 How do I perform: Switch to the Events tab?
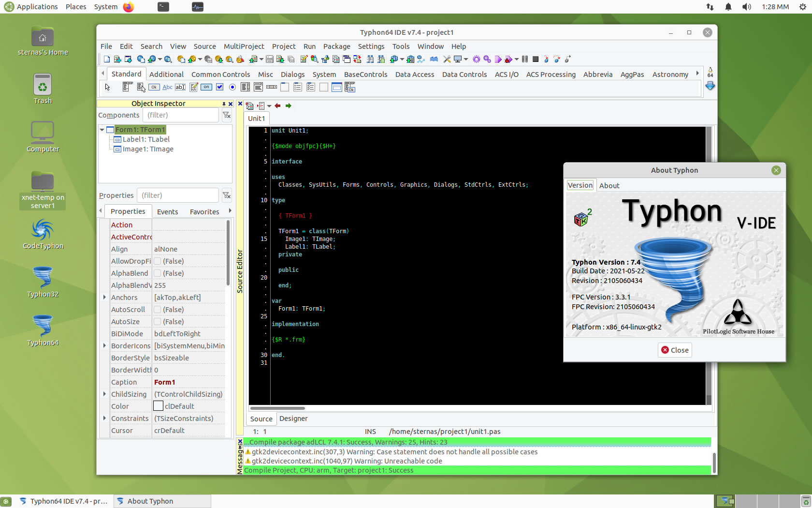click(167, 212)
